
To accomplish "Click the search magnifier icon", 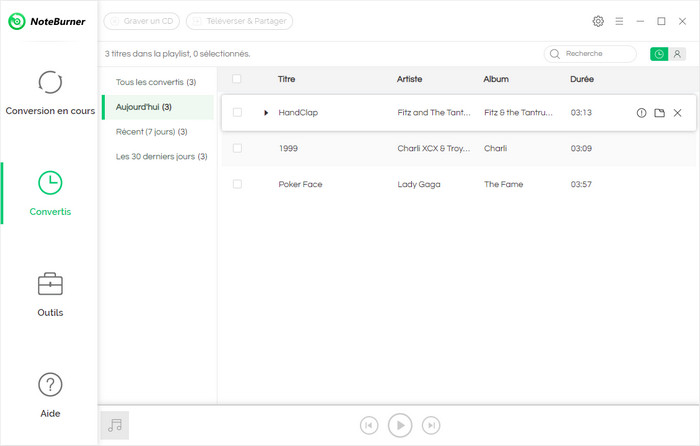I will click(554, 54).
